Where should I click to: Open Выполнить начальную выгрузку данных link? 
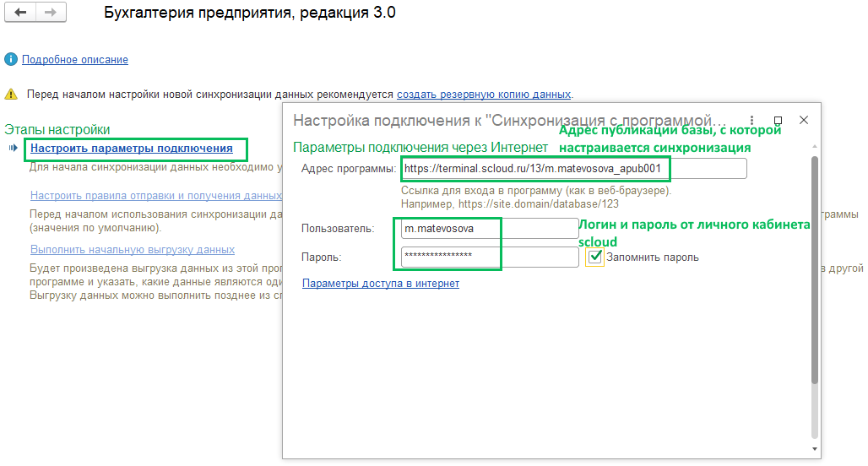point(133,250)
